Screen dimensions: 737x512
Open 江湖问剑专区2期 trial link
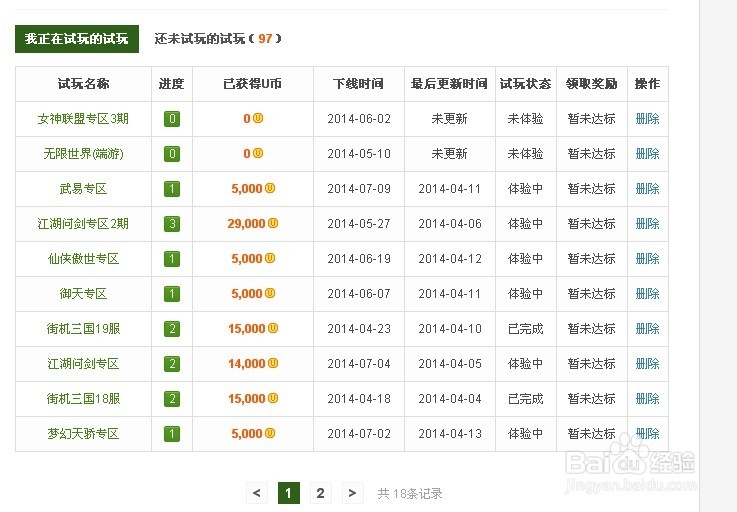tap(83, 224)
